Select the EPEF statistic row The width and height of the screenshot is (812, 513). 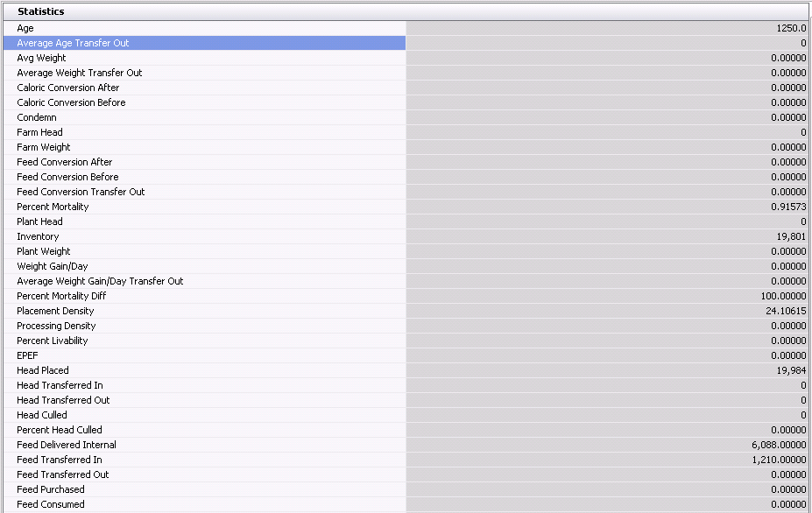(27, 355)
